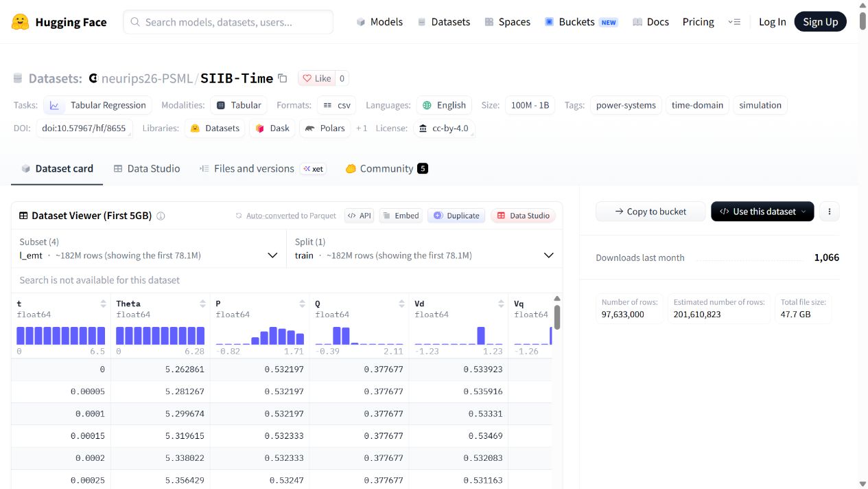
Task: Click the Sign Up button
Action: (821, 22)
